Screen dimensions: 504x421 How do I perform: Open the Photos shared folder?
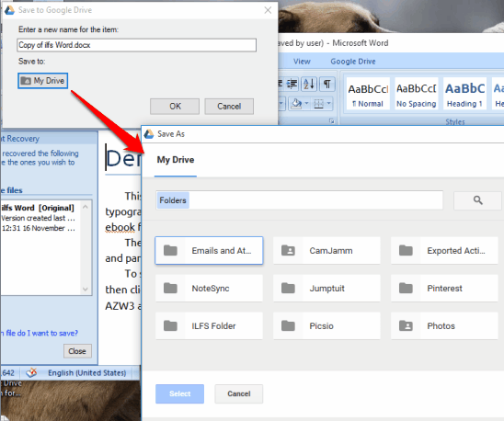click(x=444, y=326)
